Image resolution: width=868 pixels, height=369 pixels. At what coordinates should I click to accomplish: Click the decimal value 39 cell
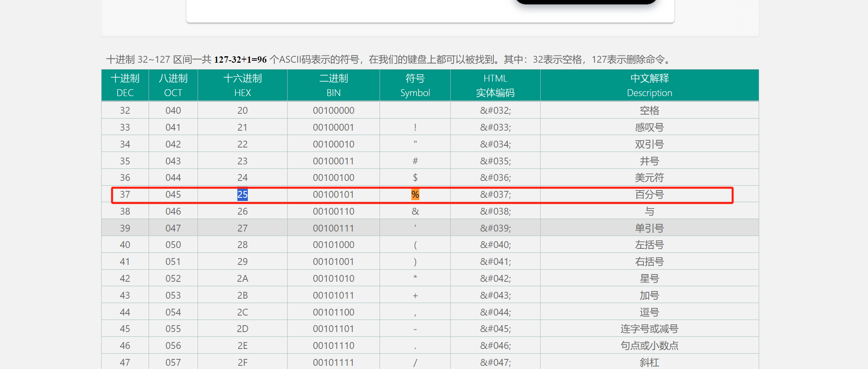point(125,228)
